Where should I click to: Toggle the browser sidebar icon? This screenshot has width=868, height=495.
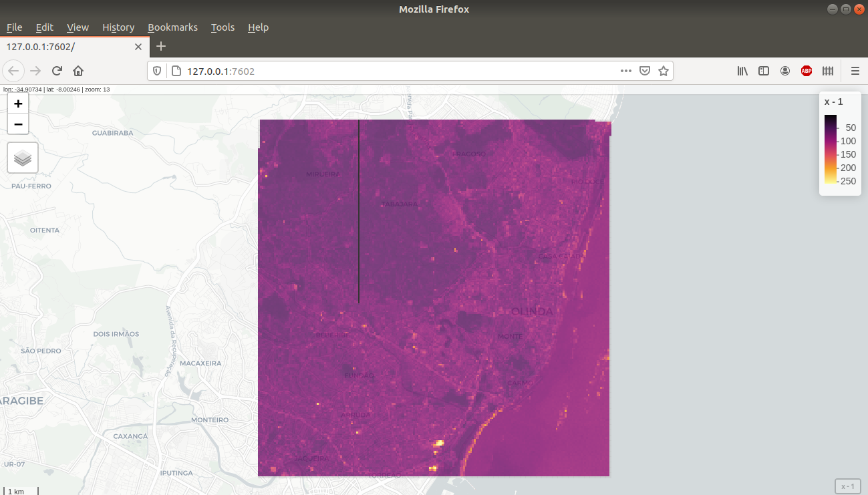click(x=763, y=70)
